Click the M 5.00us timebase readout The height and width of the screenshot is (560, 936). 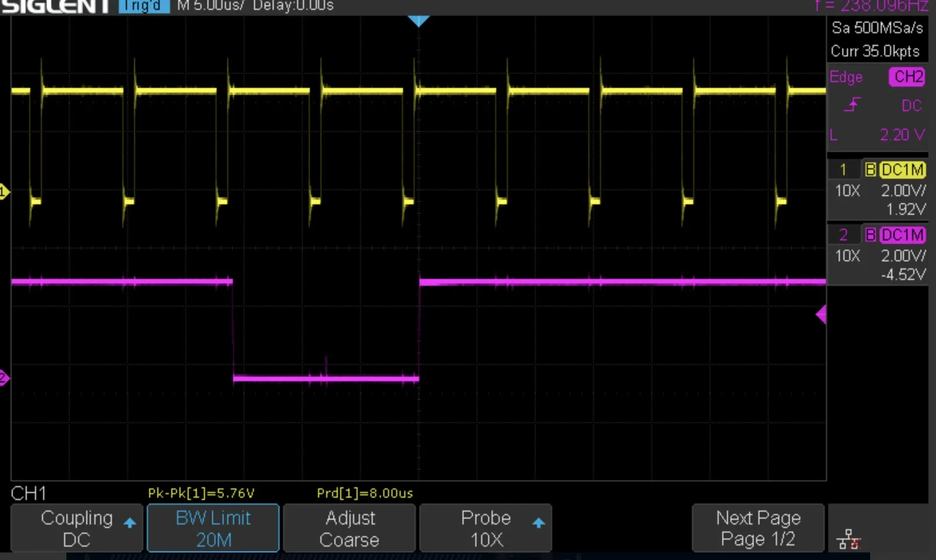click(x=210, y=6)
